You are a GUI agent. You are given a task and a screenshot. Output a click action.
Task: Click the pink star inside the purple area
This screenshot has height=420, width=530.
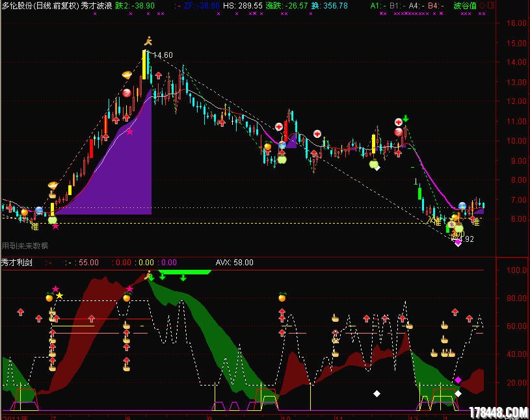click(x=130, y=132)
